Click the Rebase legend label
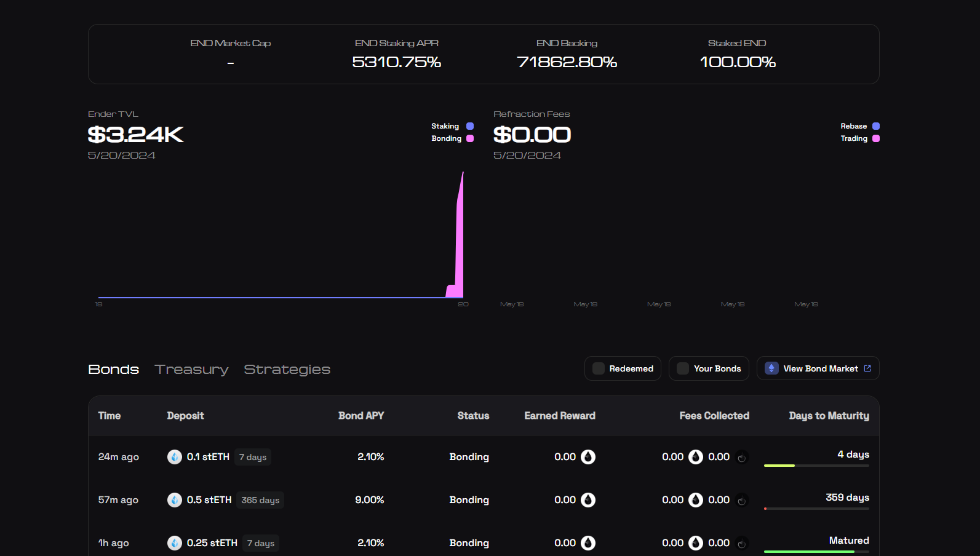Viewport: 980px width, 556px height. pos(854,126)
